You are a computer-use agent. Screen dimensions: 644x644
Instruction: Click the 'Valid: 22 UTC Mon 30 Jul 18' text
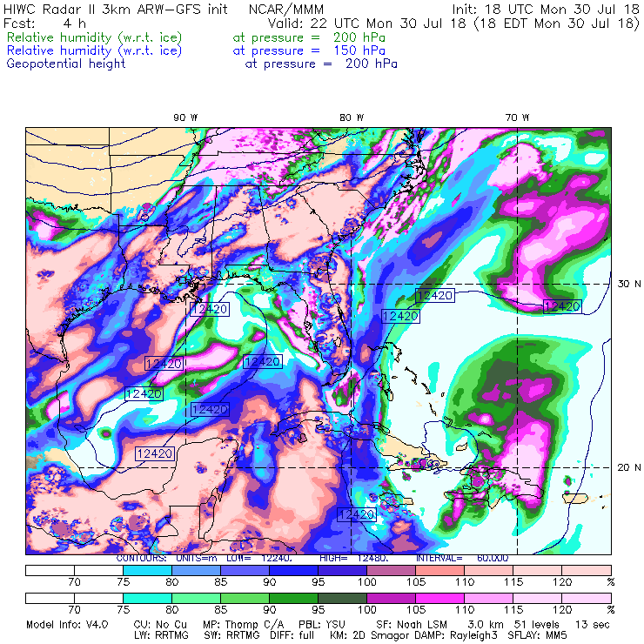tap(366, 23)
